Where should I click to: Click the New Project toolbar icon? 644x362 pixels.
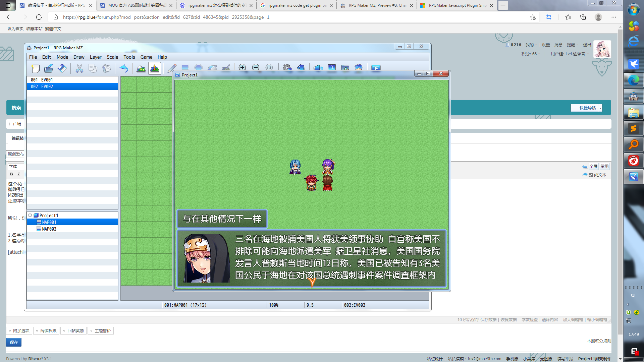click(36, 68)
